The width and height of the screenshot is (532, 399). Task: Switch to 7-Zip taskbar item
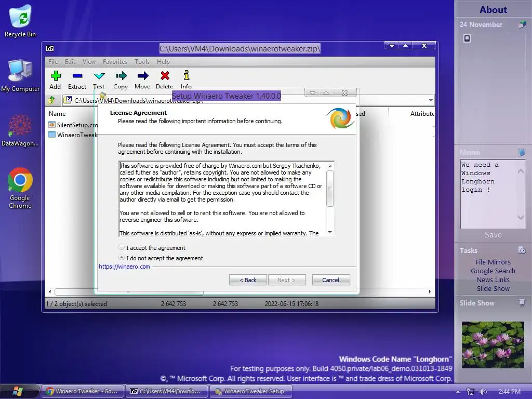coord(166,391)
